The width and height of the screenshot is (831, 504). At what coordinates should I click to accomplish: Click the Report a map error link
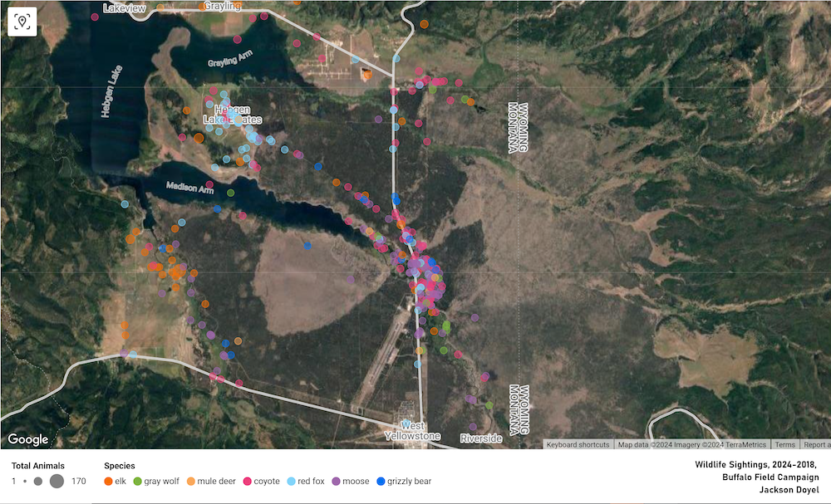point(815,444)
